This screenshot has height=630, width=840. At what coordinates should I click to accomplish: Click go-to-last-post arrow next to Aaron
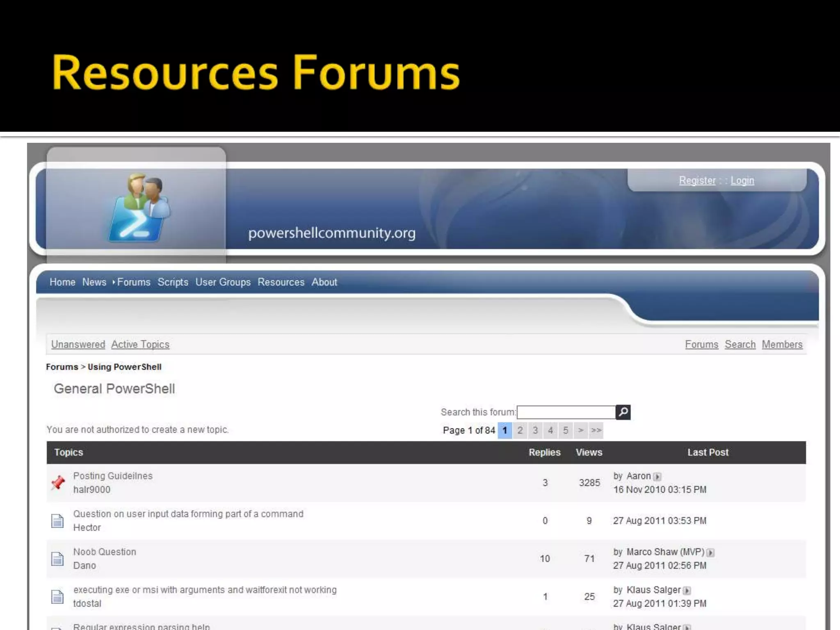tap(657, 477)
